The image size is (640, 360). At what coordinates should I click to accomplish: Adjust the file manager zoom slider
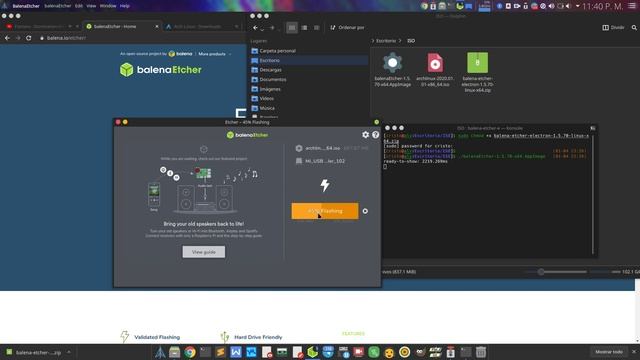click(556, 272)
